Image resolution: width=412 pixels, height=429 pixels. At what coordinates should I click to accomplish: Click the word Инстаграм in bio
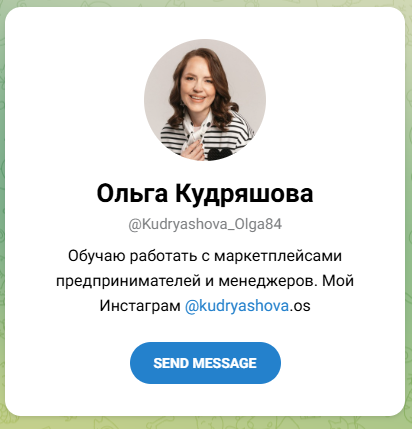click(140, 306)
